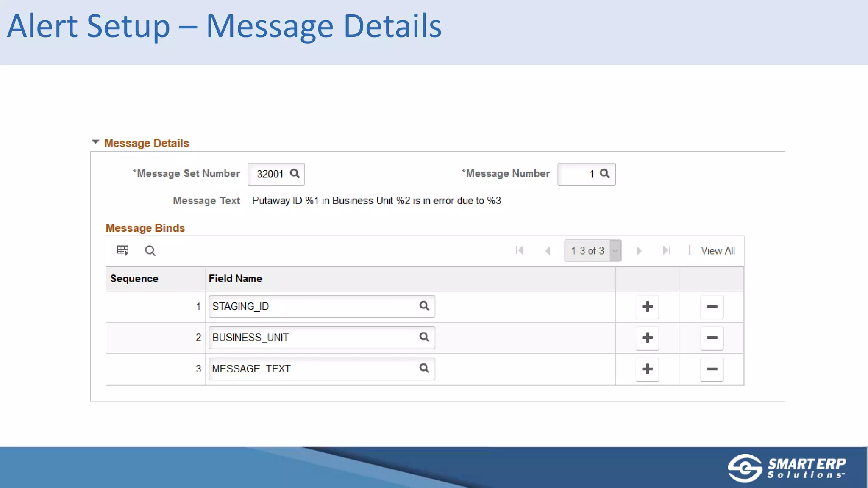Image resolution: width=868 pixels, height=488 pixels.
Task: Click the Message Number label
Action: coord(506,174)
